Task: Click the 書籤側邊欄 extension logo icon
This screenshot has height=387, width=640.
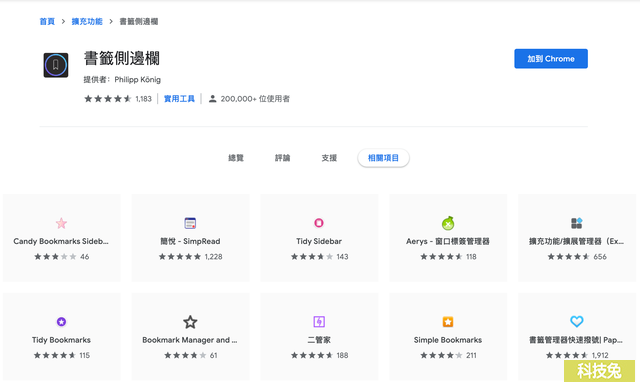Action: pyautogui.click(x=56, y=65)
